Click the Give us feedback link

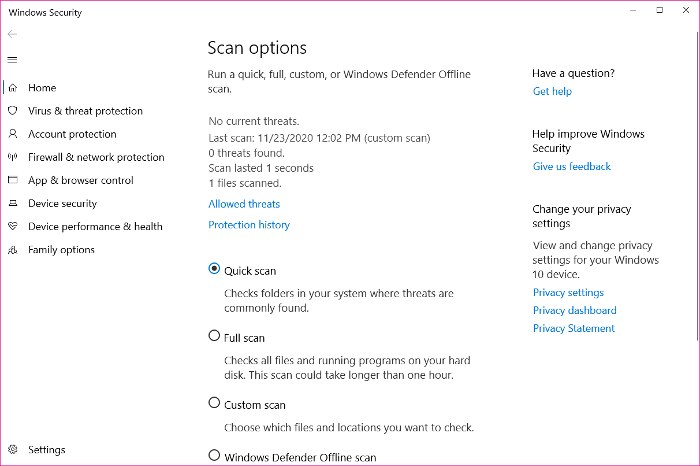coord(571,166)
